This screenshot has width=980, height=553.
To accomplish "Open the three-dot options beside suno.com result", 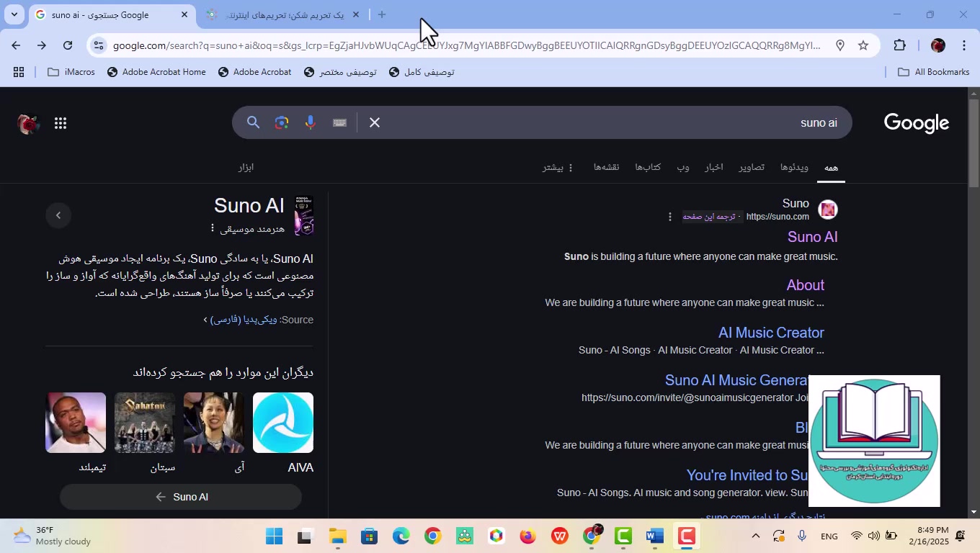I will click(x=669, y=216).
